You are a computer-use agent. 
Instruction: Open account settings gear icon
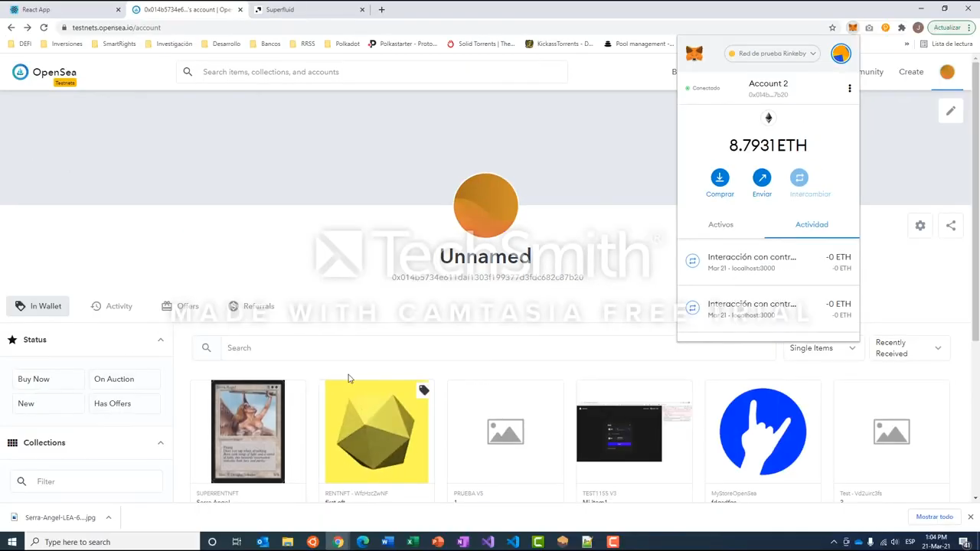click(920, 225)
